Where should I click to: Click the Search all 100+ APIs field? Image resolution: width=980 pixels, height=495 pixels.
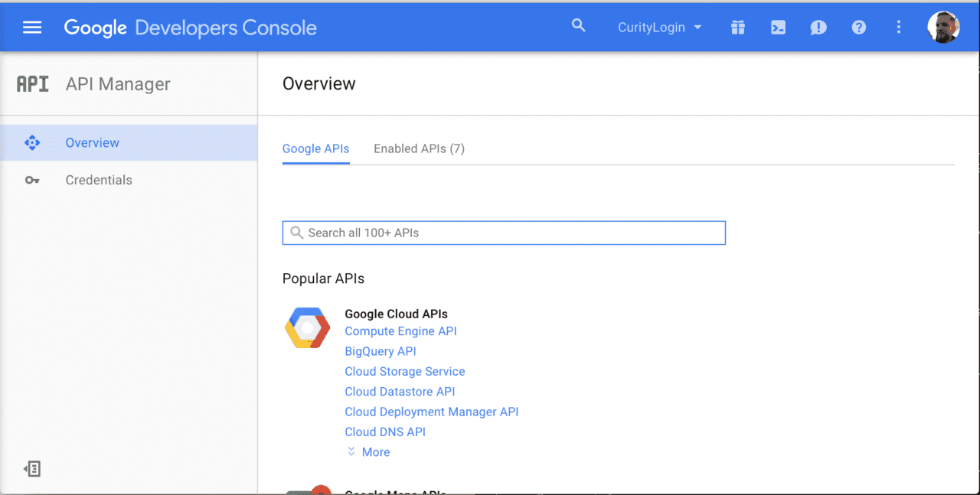pyautogui.click(x=504, y=233)
